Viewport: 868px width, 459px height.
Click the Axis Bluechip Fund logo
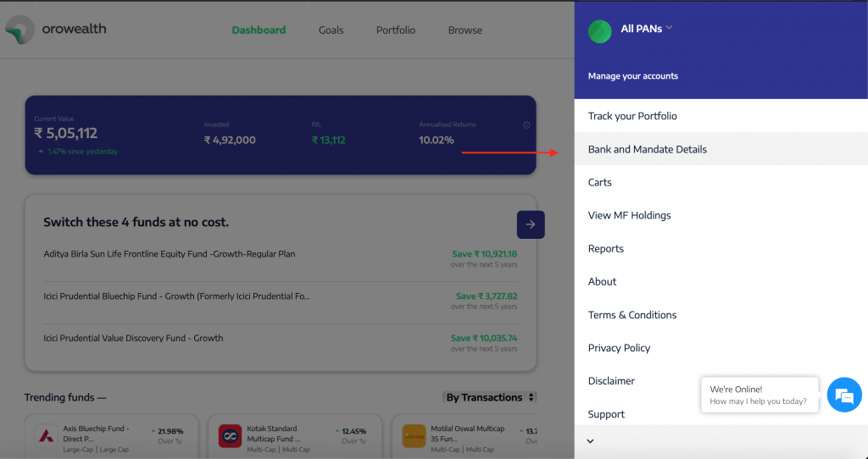click(x=46, y=436)
